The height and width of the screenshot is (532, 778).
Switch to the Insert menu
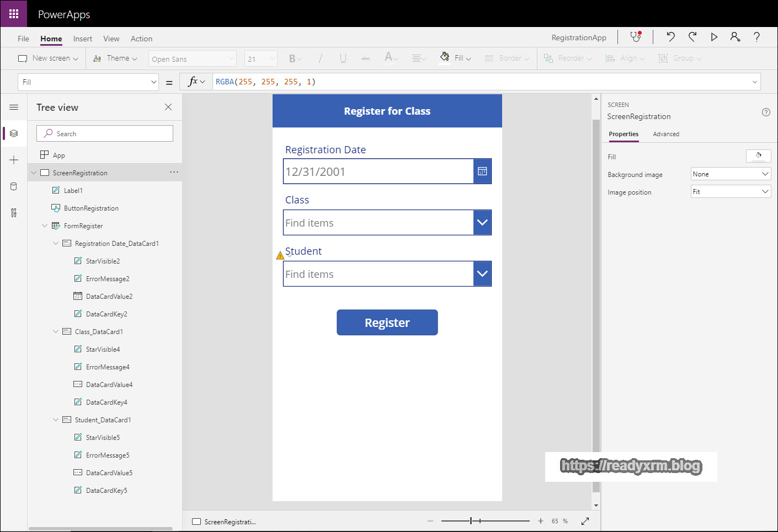[x=82, y=39]
